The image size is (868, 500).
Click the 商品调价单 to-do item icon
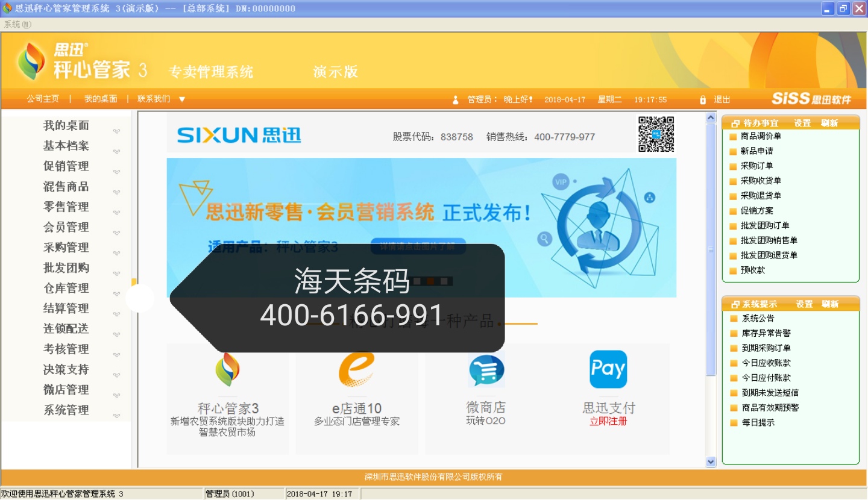tap(734, 137)
